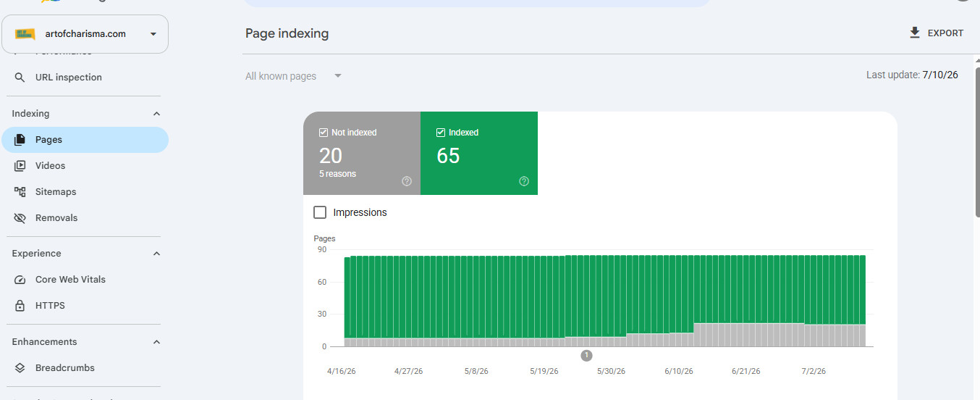Click the HTTPS padlock icon
The height and width of the screenshot is (400, 980).
(20, 306)
